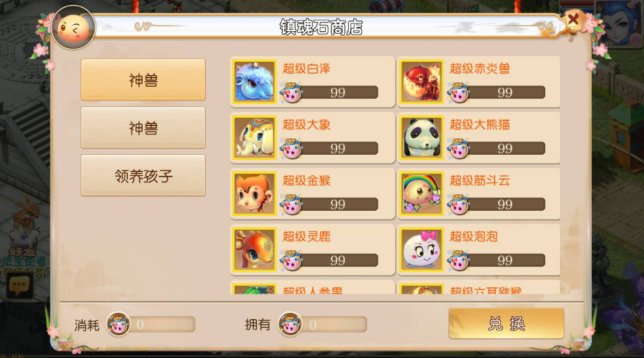This screenshot has width=644, height=358.
Task: Click the 兑换 exchange button
Action: click(506, 324)
